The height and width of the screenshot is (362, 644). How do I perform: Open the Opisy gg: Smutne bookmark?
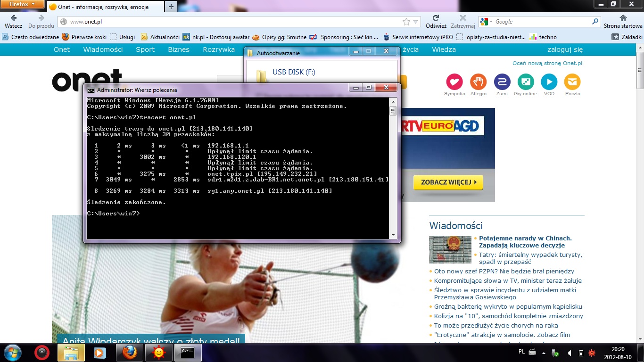pos(280,37)
